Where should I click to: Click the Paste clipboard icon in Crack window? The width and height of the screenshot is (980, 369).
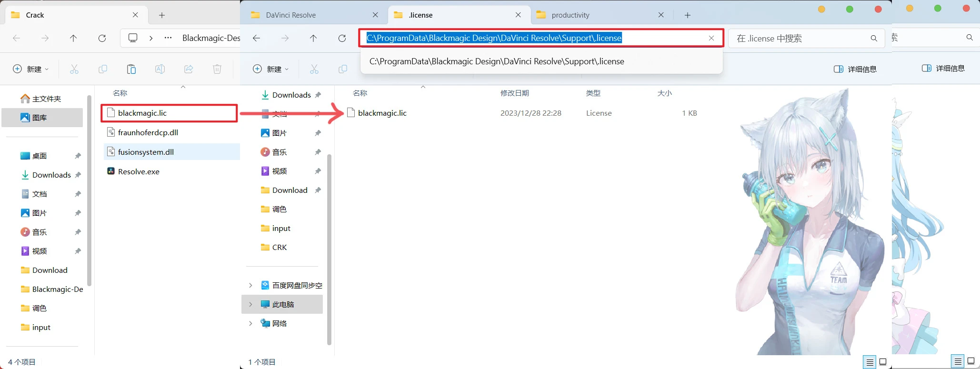coord(131,69)
